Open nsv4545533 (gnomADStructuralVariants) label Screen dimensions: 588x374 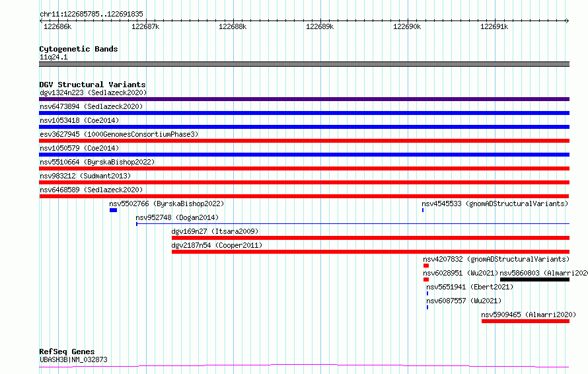pyautogui.click(x=495, y=204)
